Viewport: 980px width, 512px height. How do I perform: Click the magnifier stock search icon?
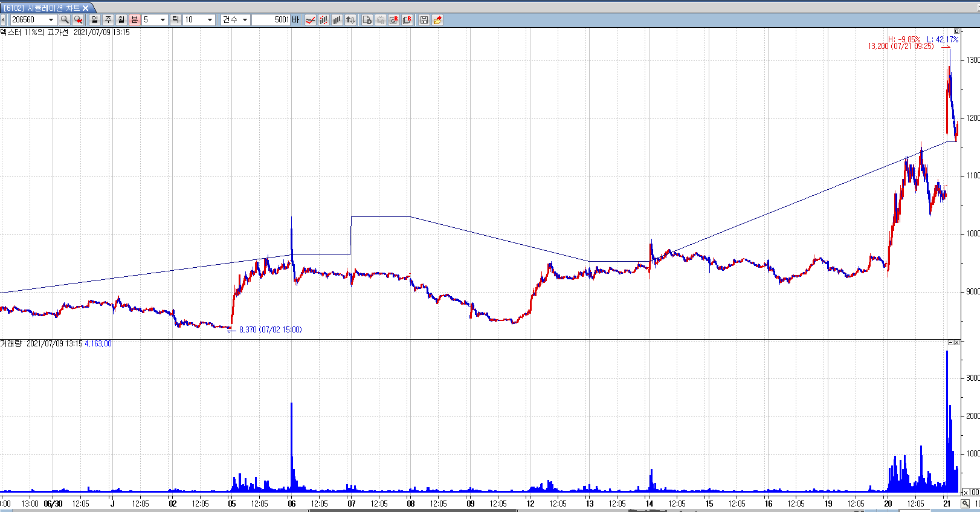[65, 20]
